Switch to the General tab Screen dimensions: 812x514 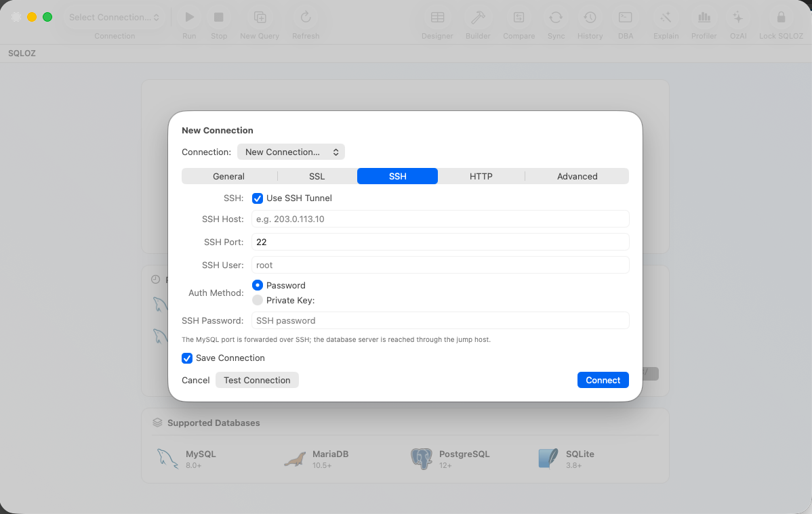[229, 176]
